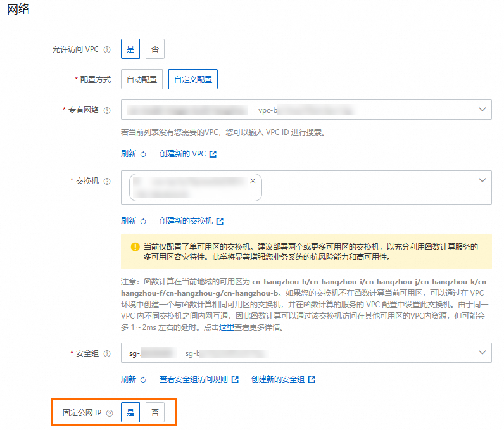
Task: Click refresh icon below the VPC selector
Action: (143, 155)
